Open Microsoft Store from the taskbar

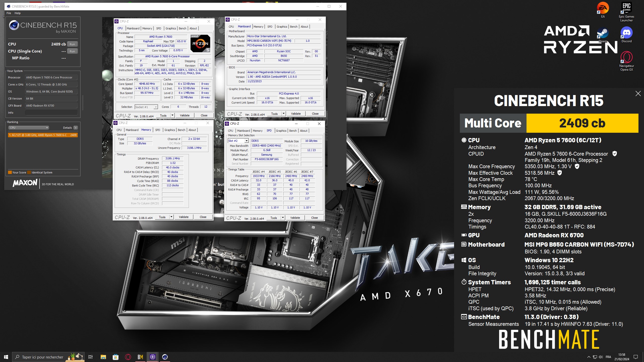[x=115, y=357]
